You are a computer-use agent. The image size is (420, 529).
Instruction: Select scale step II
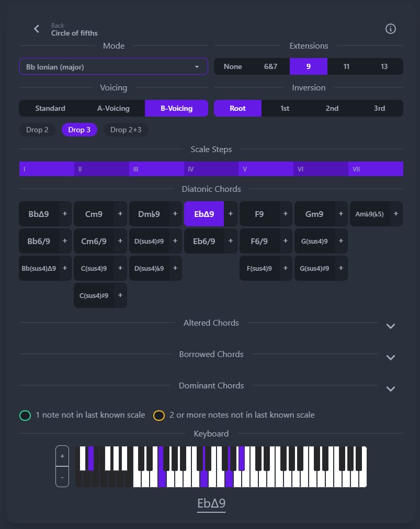[x=101, y=169]
